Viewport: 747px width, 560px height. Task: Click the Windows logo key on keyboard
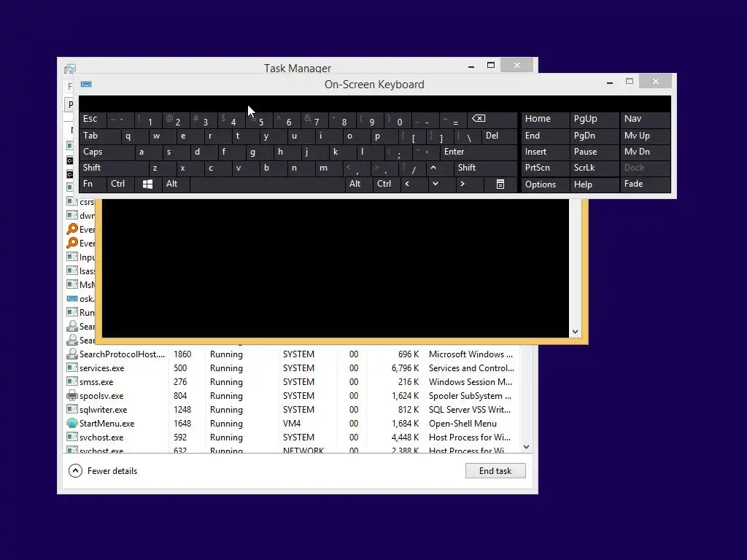[147, 184]
